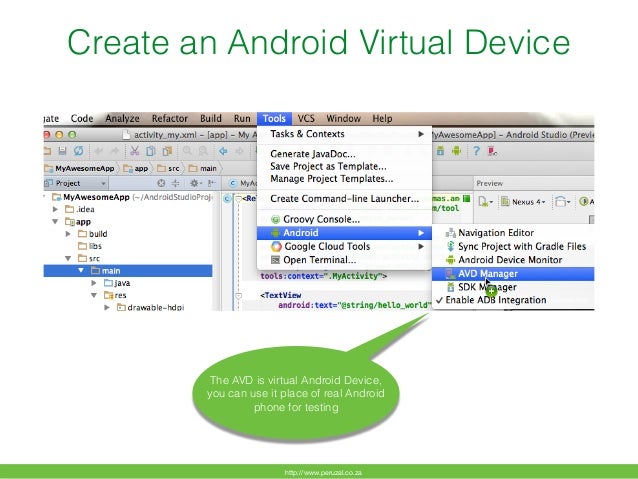Select the libs folder in tree
The height and width of the screenshot is (479, 638).
coord(90,246)
